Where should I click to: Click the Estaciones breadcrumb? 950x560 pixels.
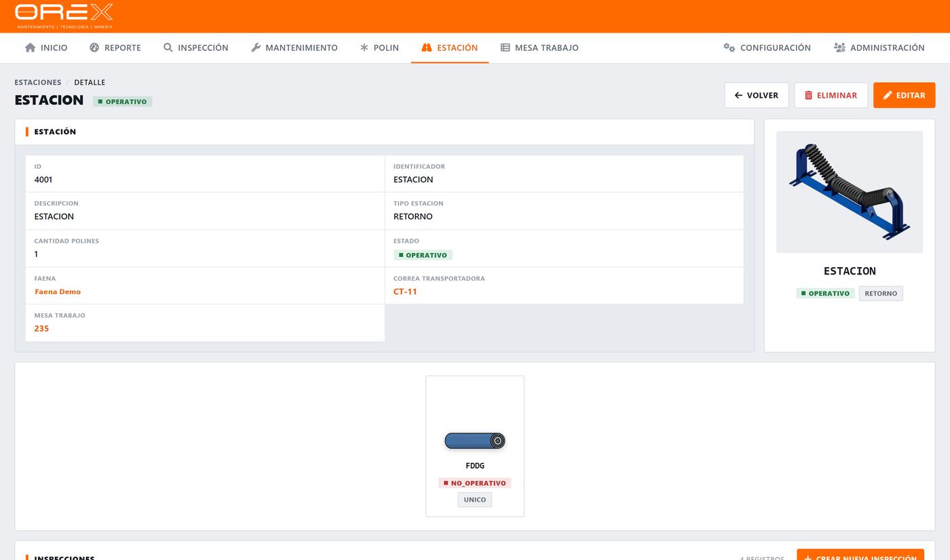point(38,82)
